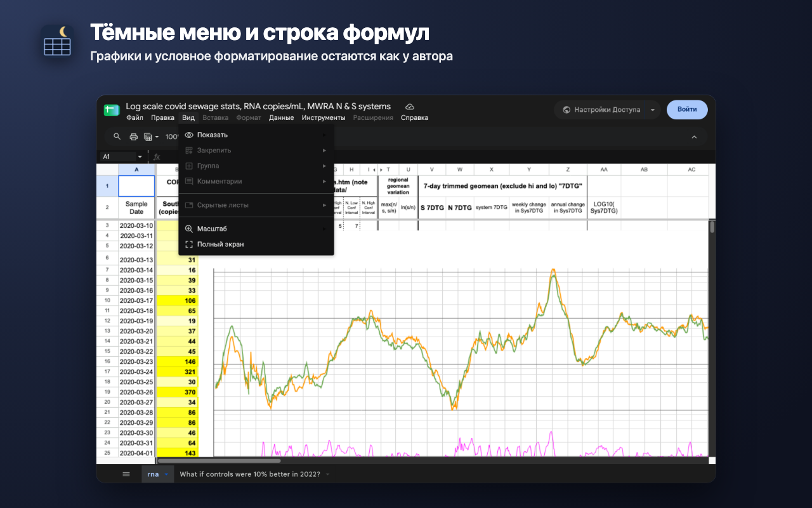This screenshot has width=812, height=508.
Task: Open the dropdown of the 'What if controls' tab
Action: tap(327, 474)
